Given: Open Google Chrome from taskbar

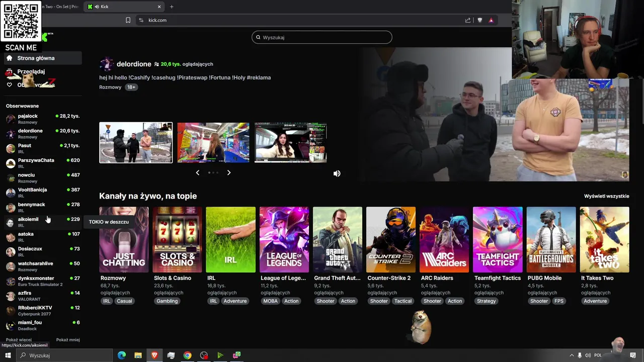Looking at the screenshot, I should point(187,355).
